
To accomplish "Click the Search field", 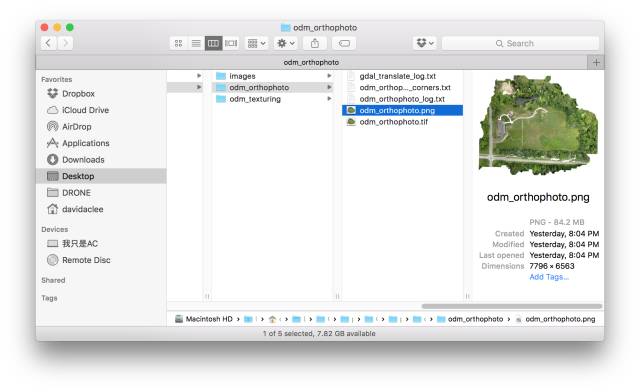I will click(x=520, y=43).
